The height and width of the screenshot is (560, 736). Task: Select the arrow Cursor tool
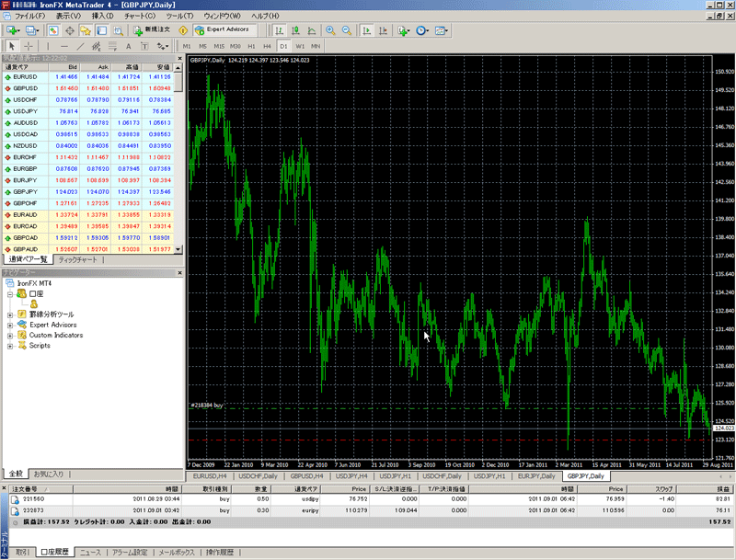12,46
